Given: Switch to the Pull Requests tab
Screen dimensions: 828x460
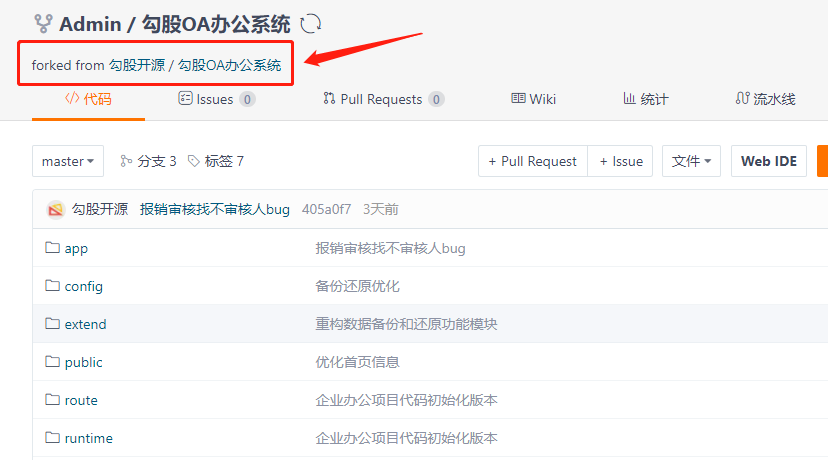Looking at the screenshot, I should [x=373, y=99].
